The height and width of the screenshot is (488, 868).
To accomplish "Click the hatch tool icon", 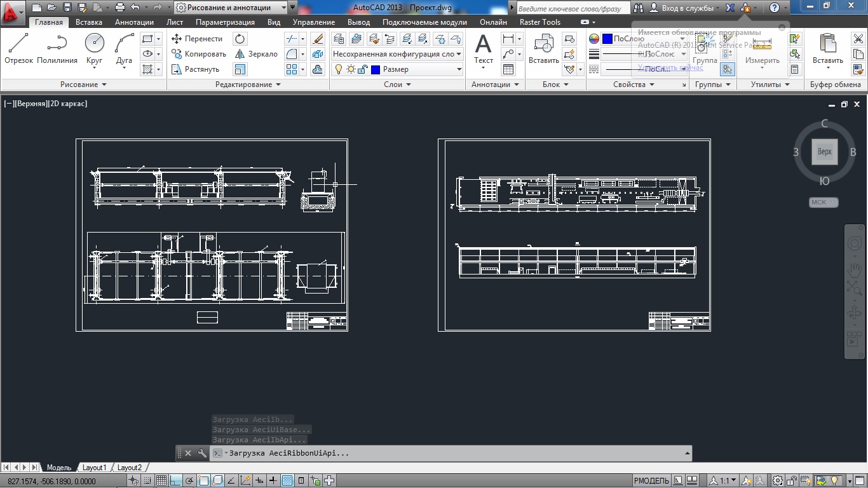I will tap(147, 69).
